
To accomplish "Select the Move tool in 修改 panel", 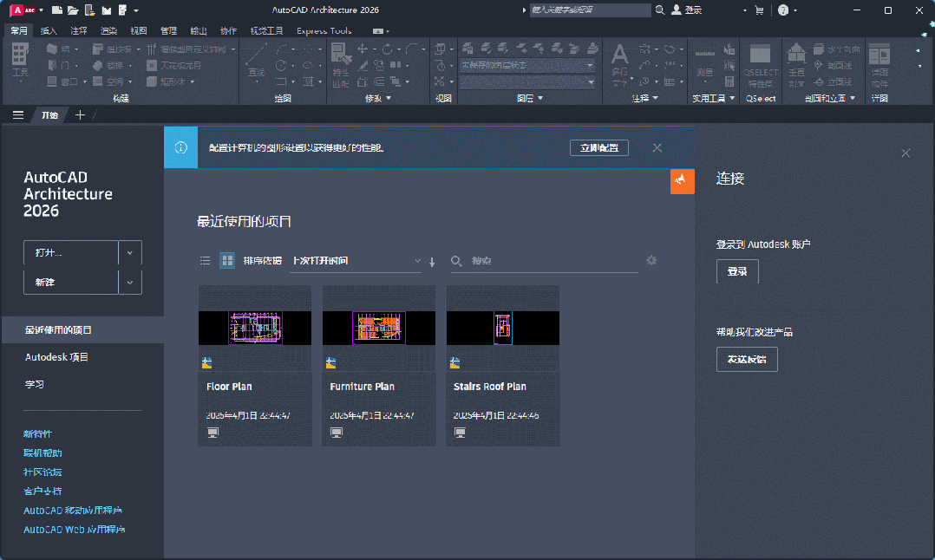I will [x=362, y=49].
